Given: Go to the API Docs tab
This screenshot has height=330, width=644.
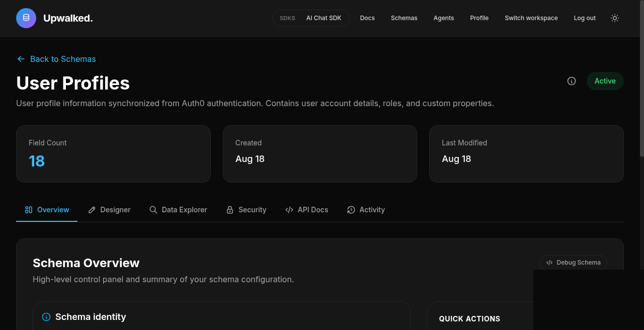Looking at the screenshot, I should tap(306, 210).
